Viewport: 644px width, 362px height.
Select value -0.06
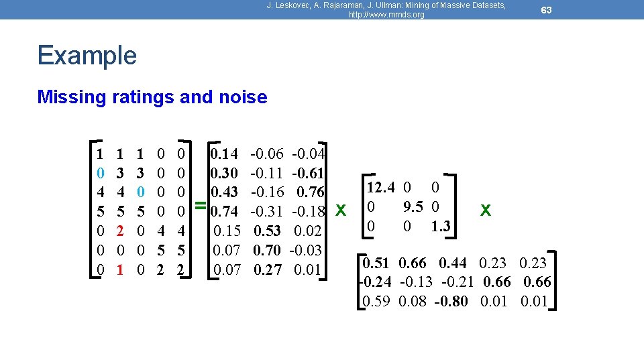point(267,154)
